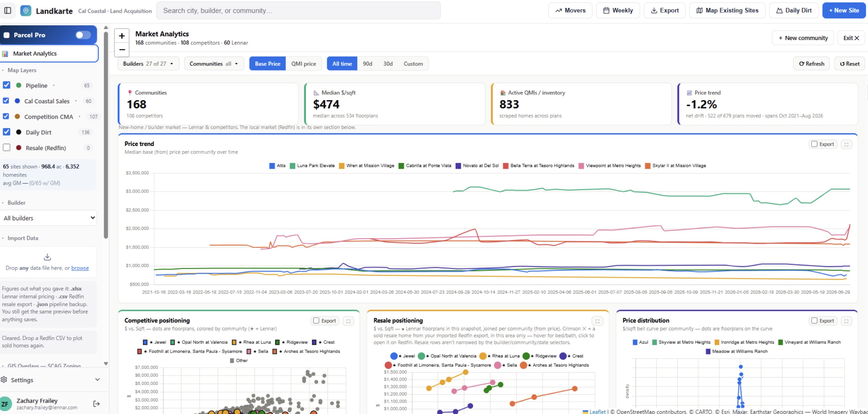Screen dimensions: 868x414
Task: Expand the Price trend chart fullscreen icon
Action: (847, 144)
